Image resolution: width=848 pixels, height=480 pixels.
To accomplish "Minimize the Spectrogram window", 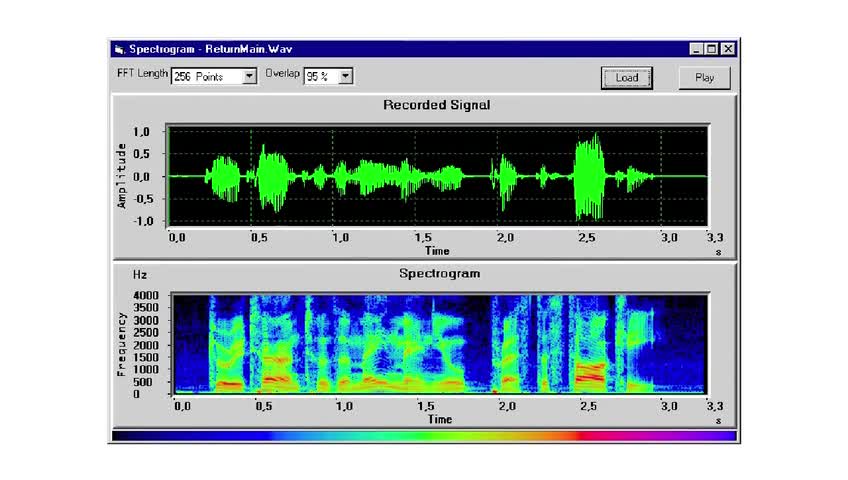I will pyautogui.click(x=696, y=49).
